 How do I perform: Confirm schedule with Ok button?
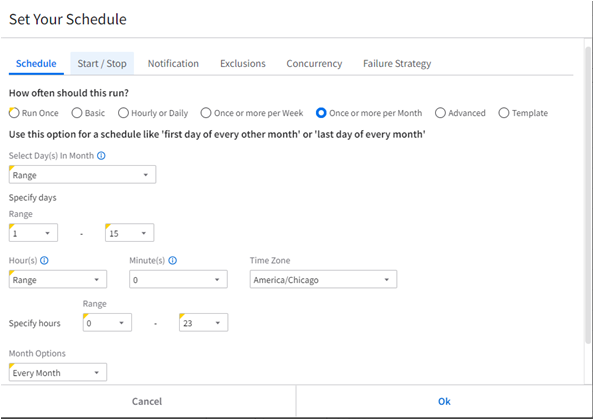click(x=444, y=401)
